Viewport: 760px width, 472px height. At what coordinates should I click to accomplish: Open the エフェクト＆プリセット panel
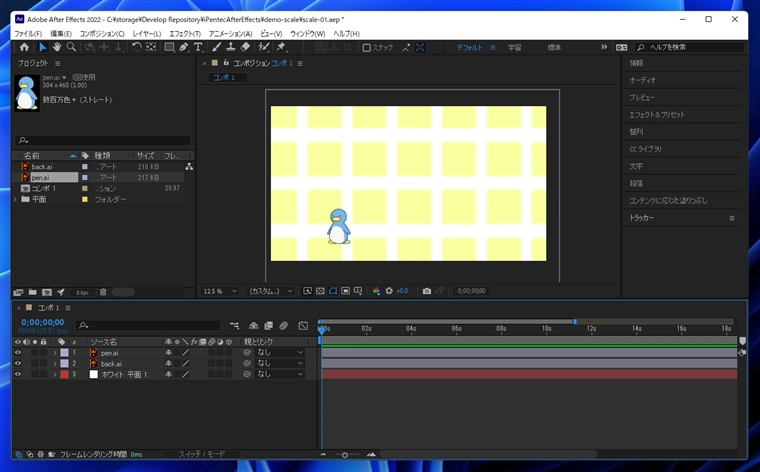(657, 114)
